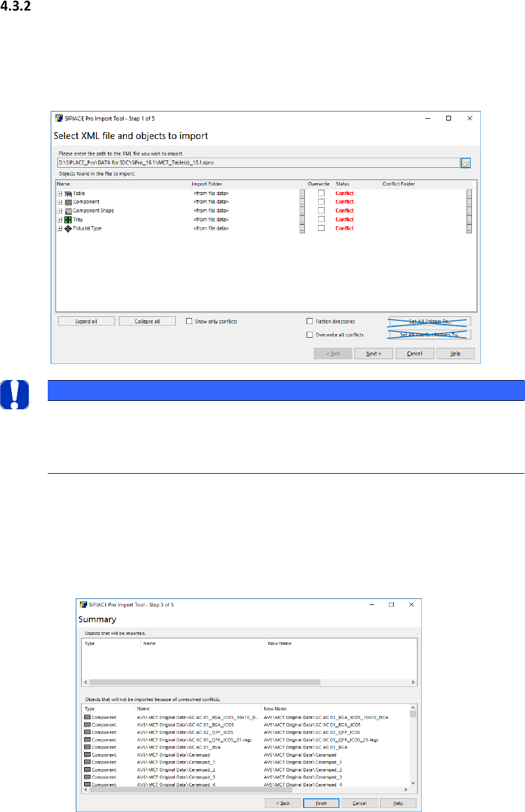The height and width of the screenshot is (812, 525).
Task: Open the import folder ellipsis button for Table
Action: tap(302, 193)
